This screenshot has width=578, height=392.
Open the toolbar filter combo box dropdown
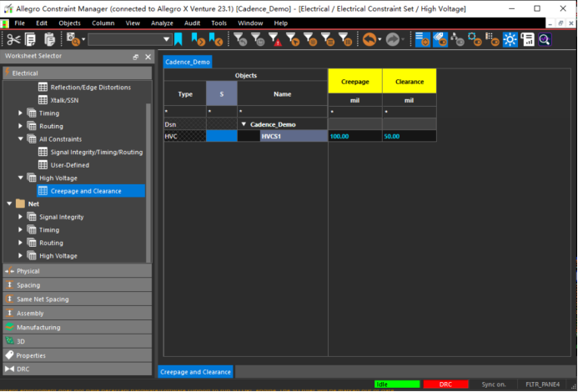tap(167, 39)
